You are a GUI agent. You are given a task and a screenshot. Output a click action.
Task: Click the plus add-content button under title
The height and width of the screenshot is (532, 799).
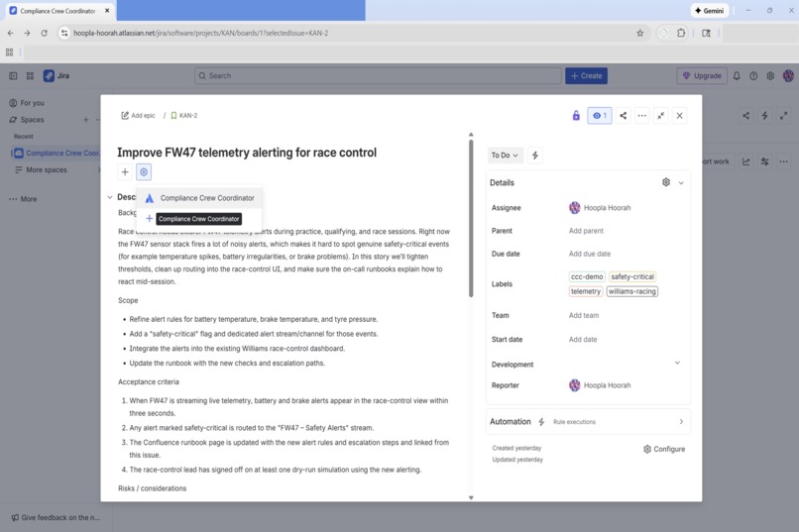point(125,172)
